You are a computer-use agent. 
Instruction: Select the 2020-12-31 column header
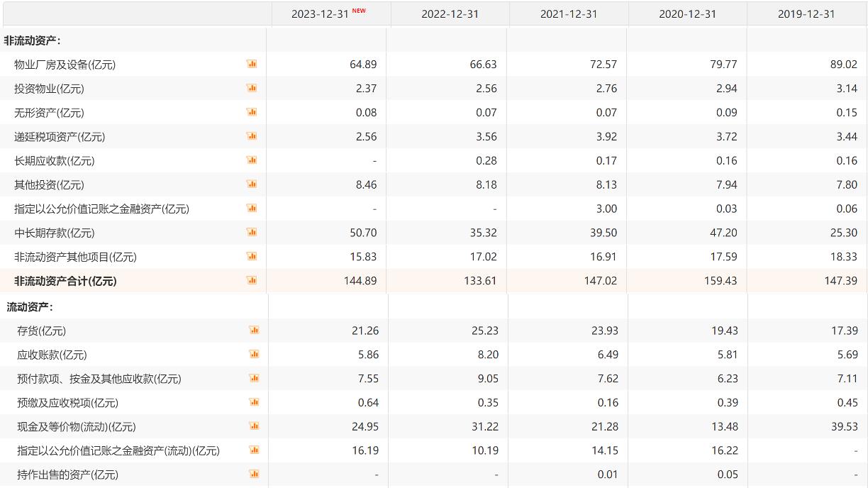click(688, 14)
